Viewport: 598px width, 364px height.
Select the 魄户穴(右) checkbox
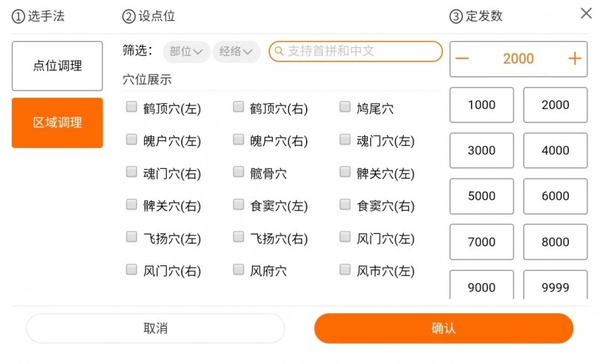(x=238, y=140)
